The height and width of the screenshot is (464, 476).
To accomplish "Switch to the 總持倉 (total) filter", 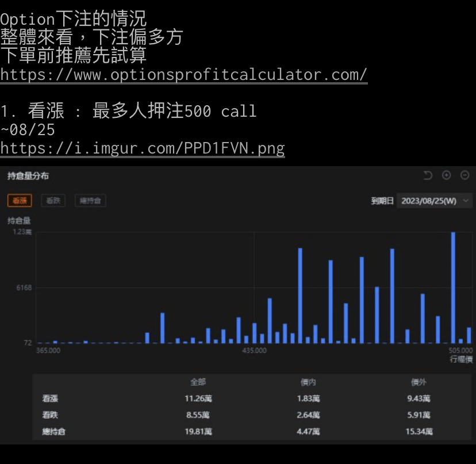I will [x=90, y=201].
